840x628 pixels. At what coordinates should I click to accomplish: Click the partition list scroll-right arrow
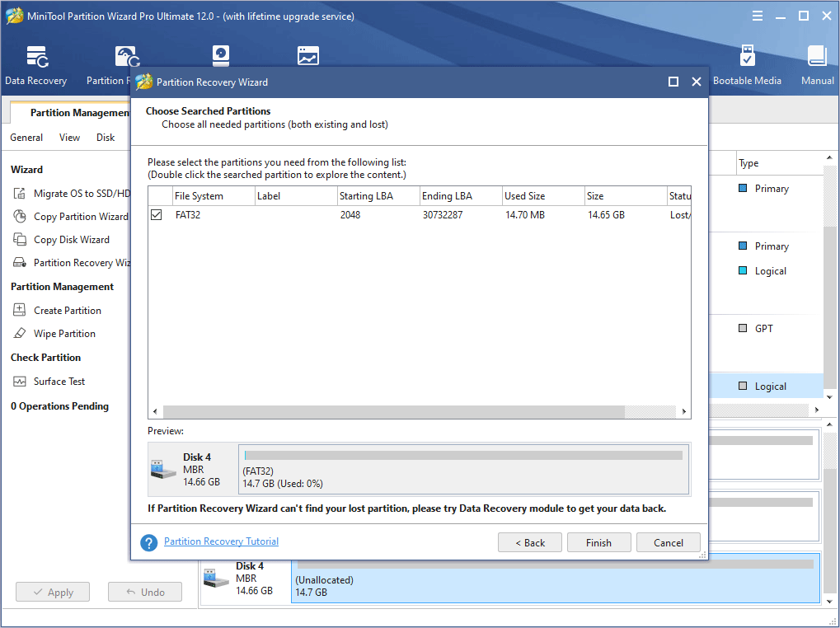[x=684, y=412]
